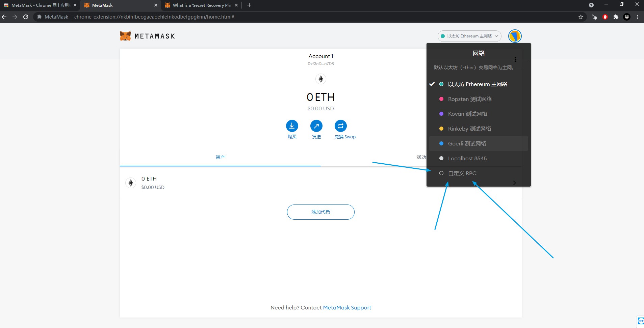Image resolution: width=644 pixels, height=328 pixels.
Task: Open the MetaMask Support link
Action: 347,308
